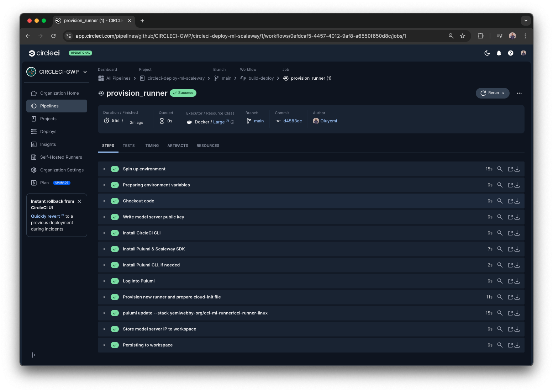The image size is (553, 392).
Task: Switch to the TESTS tab
Action: coord(129,145)
